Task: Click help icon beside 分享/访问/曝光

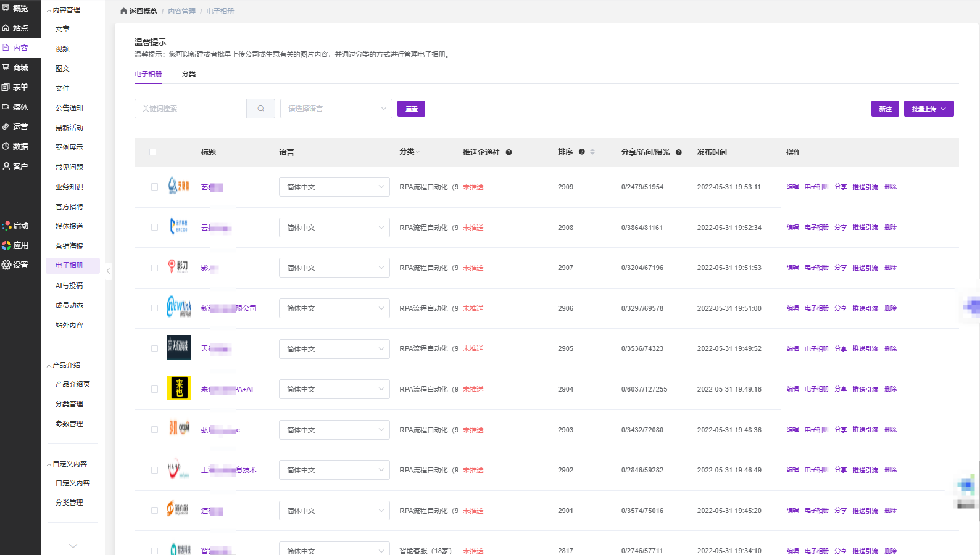Action: tap(678, 152)
